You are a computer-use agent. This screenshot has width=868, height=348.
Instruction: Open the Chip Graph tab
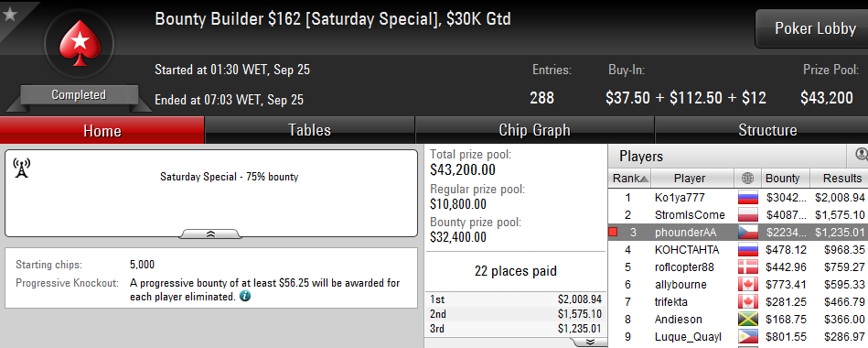tap(534, 130)
